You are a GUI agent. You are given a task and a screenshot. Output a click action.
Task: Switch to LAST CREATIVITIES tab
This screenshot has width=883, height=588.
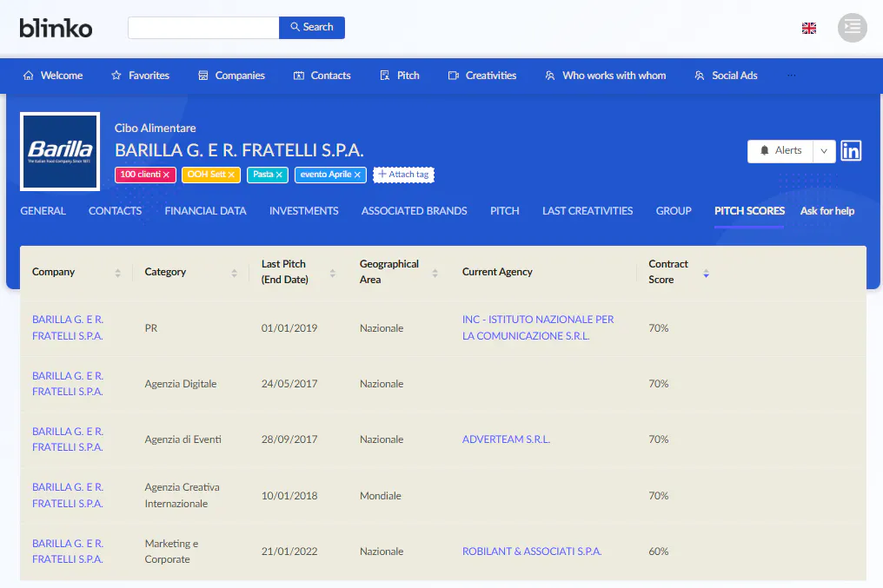(588, 211)
